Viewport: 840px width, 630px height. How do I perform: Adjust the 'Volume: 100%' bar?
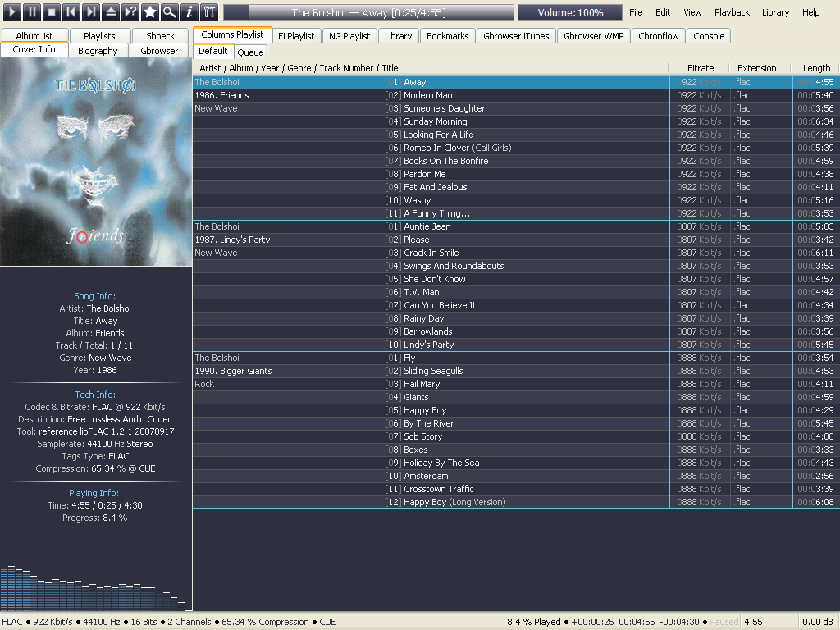pos(570,12)
